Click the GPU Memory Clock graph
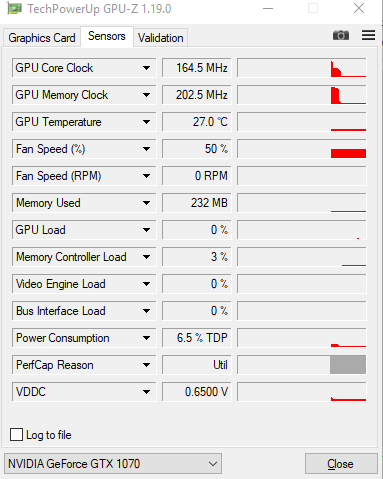This screenshot has width=383, height=479. pos(302,95)
